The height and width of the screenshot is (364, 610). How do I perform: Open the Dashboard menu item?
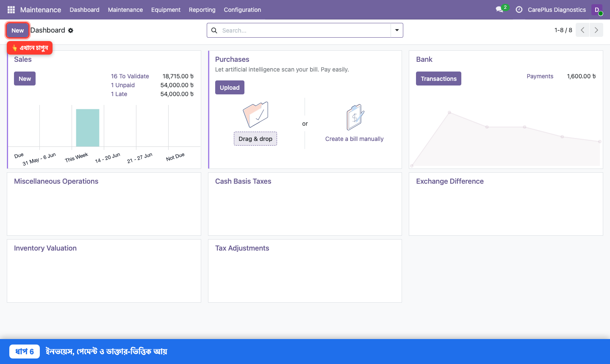pyautogui.click(x=85, y=10)
